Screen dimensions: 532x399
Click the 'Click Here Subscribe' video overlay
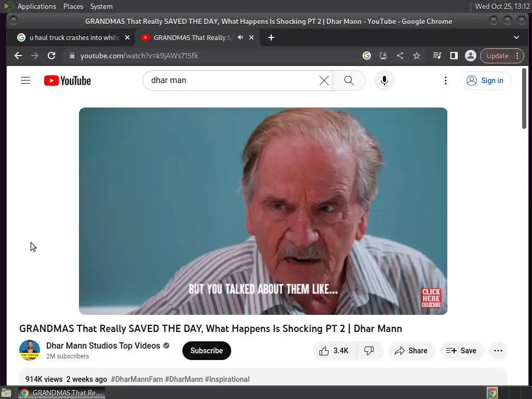click(431, 298)
